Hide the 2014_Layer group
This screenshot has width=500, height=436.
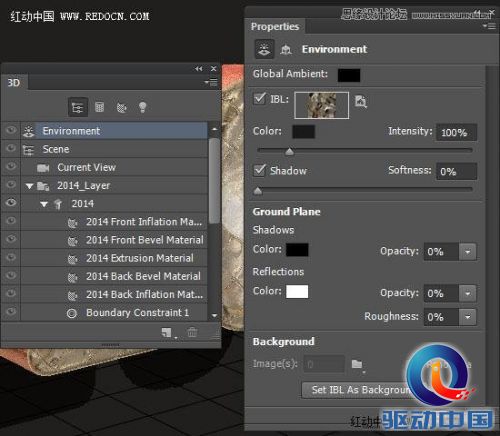11,184
